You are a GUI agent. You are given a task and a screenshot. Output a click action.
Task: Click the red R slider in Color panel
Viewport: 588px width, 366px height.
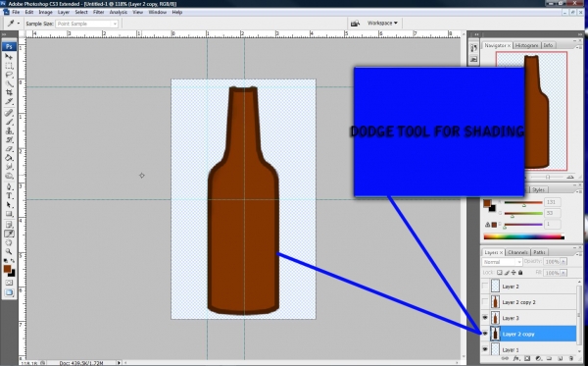click(523, 203)
